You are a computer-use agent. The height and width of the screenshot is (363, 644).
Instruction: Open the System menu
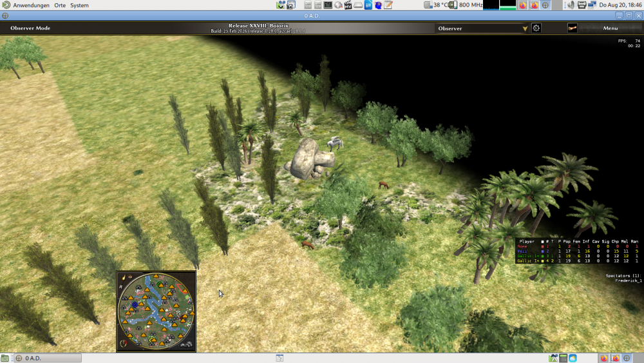(x=79, y=5)
